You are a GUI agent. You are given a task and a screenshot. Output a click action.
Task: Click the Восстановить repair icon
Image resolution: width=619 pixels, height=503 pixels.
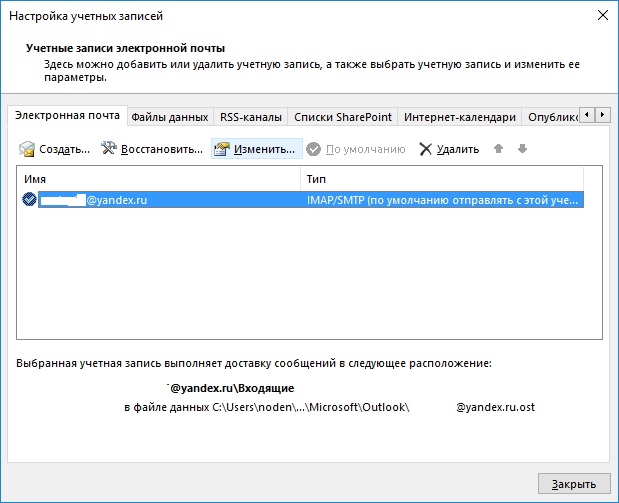109,150
